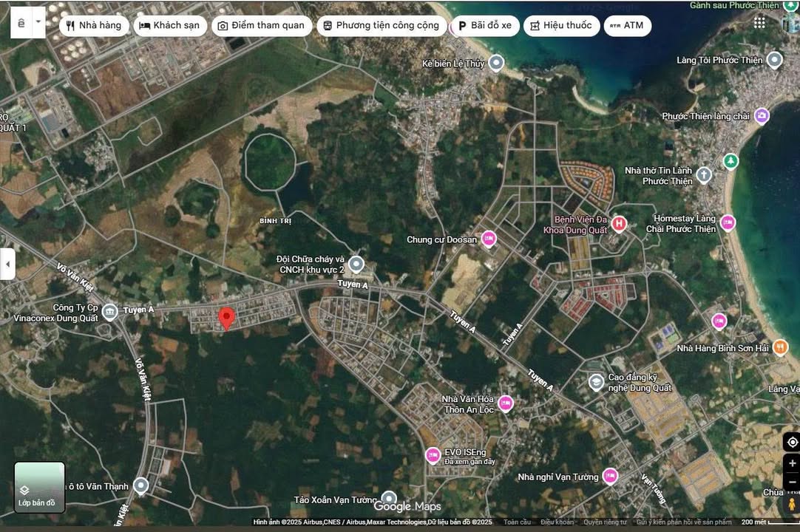Select the Chung cư Doosan hotel marker
Screen dimensions: 800x532
pyautogui.click(x=488, y=239)
